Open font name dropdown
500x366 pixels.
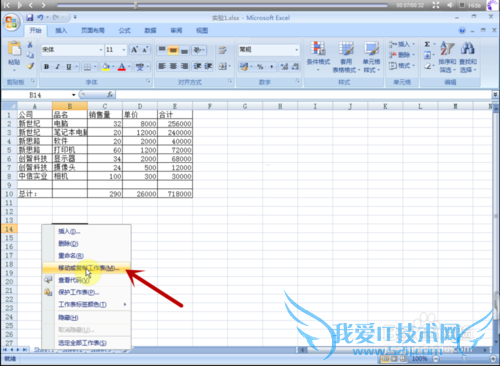pyautogui.click(x=101, y=50)
